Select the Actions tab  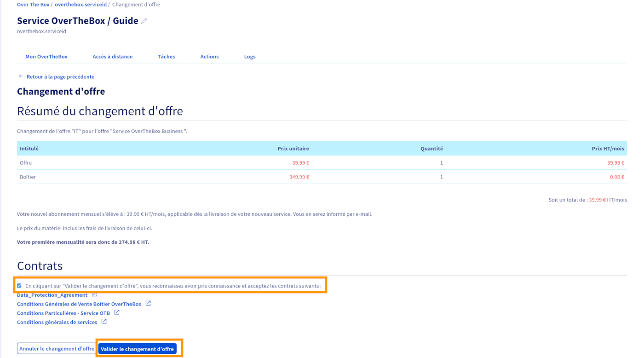(209, 57)
